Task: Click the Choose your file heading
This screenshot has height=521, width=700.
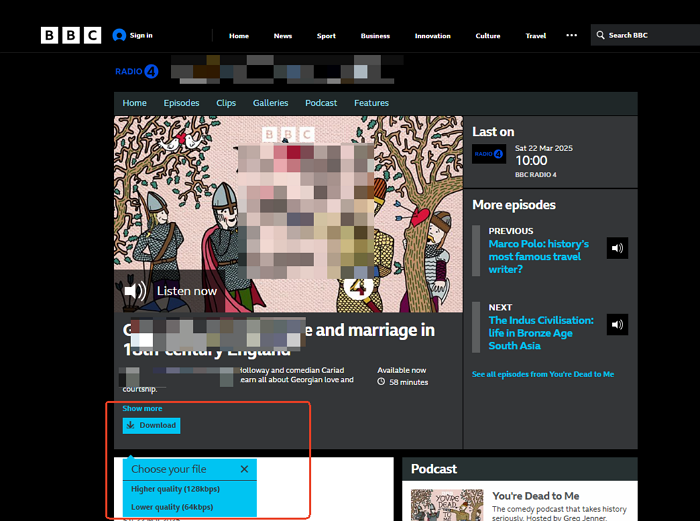Action: click(x=169, y=469)
